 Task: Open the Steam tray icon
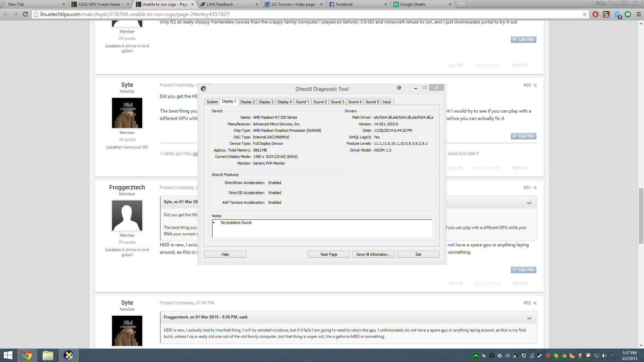[540, 356]
